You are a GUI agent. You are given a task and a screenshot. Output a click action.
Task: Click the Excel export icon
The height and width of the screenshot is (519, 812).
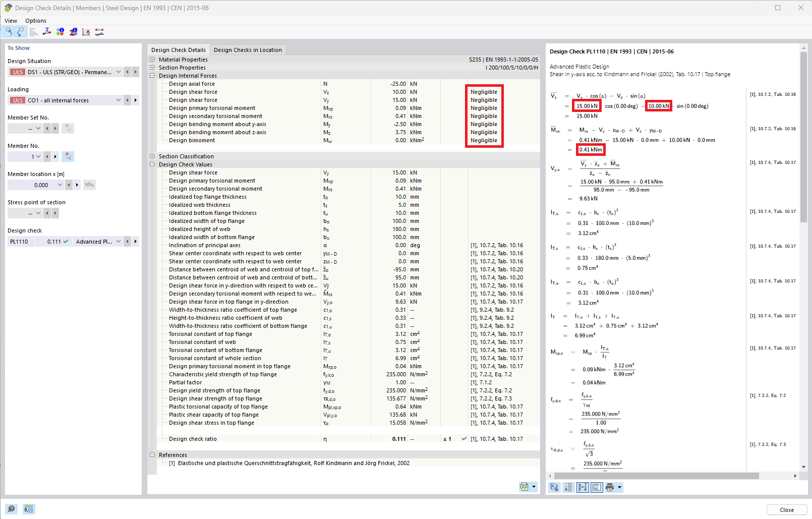pos(525,487)
